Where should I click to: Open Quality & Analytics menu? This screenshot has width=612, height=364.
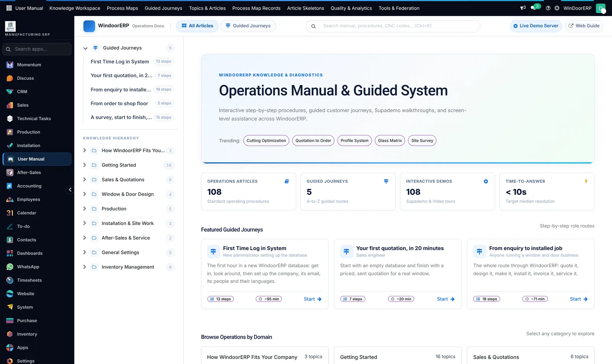tap(351, 8)
